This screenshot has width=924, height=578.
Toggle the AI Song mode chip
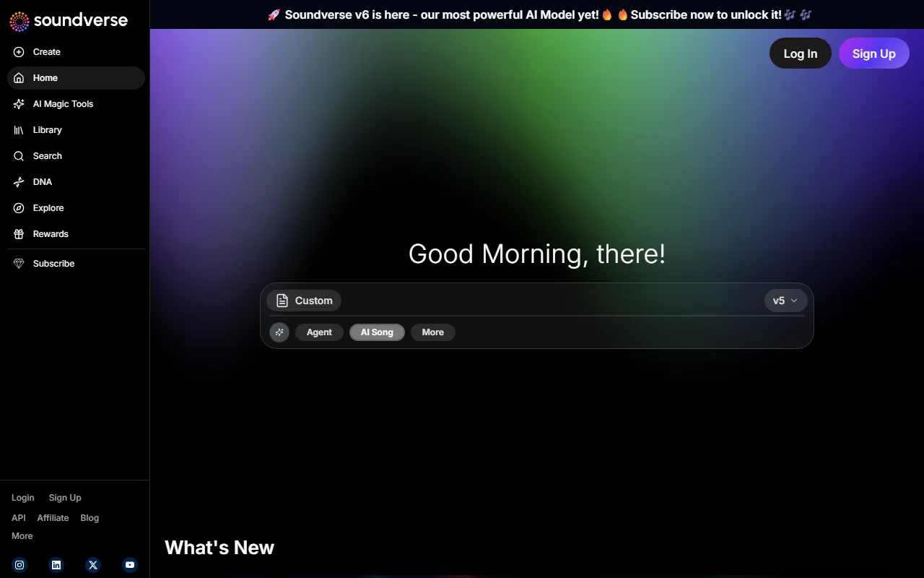coord(377,332)
